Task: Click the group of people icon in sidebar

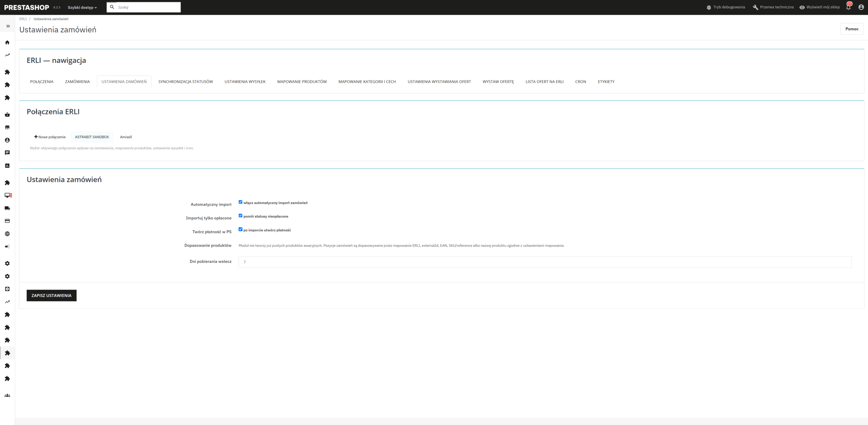Action: point(7,395)
